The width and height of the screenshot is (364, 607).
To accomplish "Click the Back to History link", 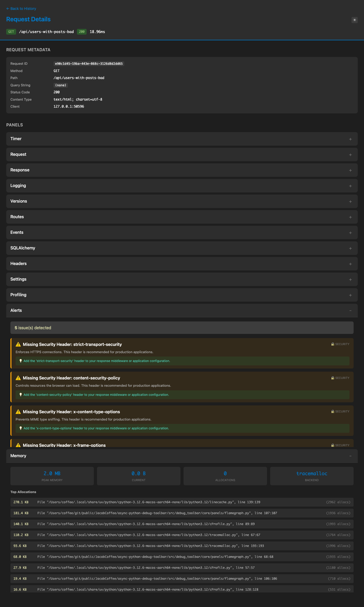I will [21, 9].
